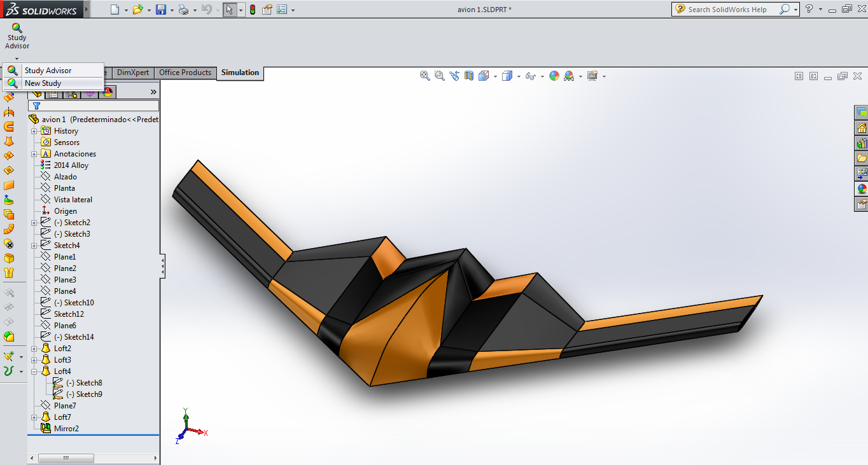Open File Properties clipboard icon
The height and width of the screenshot is (465, 868).
(x=267, y=10)
